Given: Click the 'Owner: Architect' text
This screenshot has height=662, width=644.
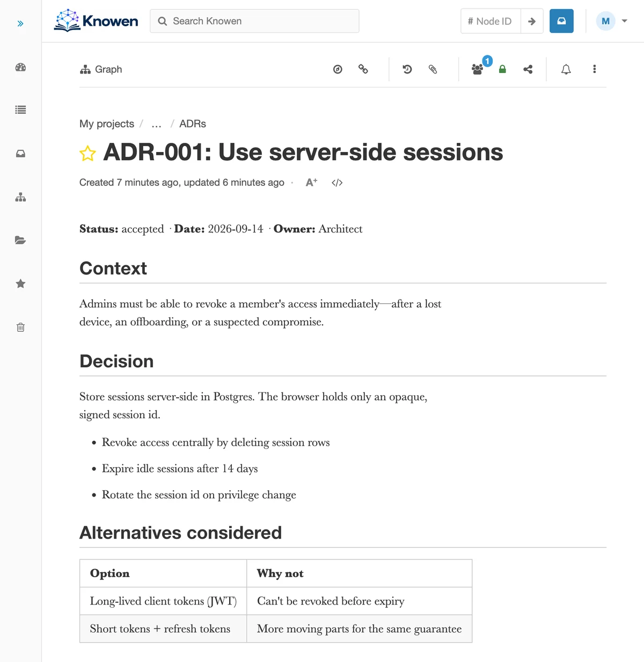Looking at the screenshot, I should click(318, 229).
